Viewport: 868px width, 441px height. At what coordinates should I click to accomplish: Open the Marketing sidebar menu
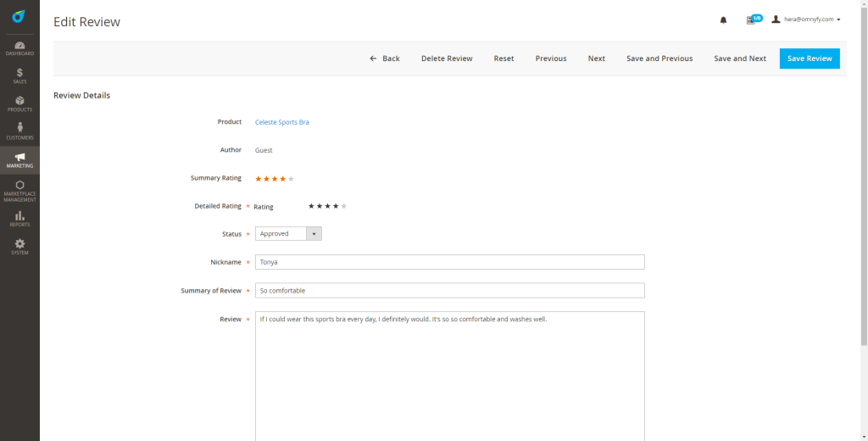point(19,159)
